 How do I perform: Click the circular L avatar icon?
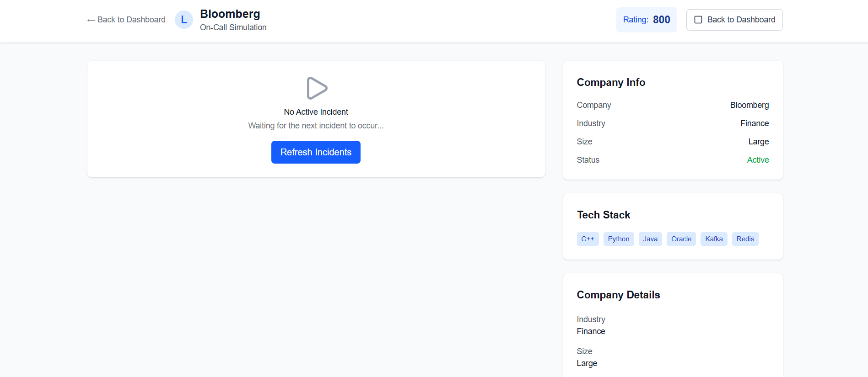tap(184, 20)
